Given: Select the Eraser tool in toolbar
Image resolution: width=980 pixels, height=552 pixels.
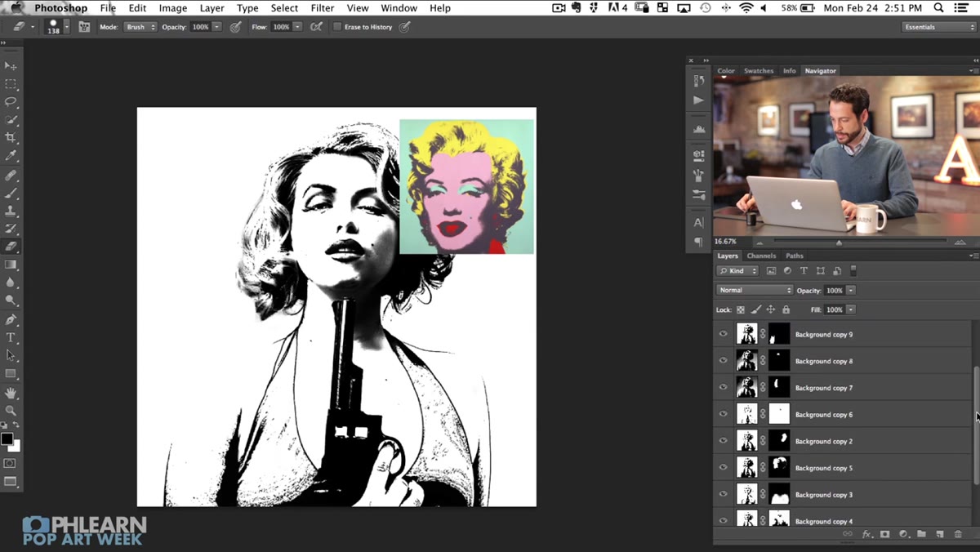Looking at the screenshot, I should point(11,246).
